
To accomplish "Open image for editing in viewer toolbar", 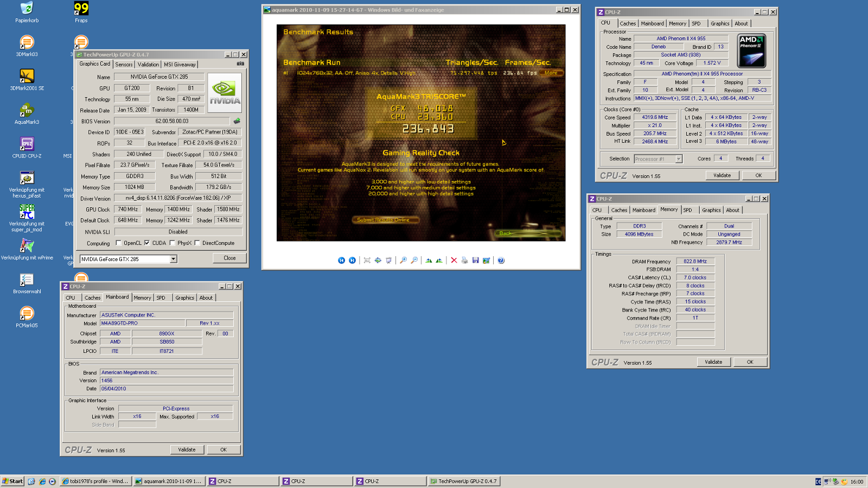I will point(486,261).
